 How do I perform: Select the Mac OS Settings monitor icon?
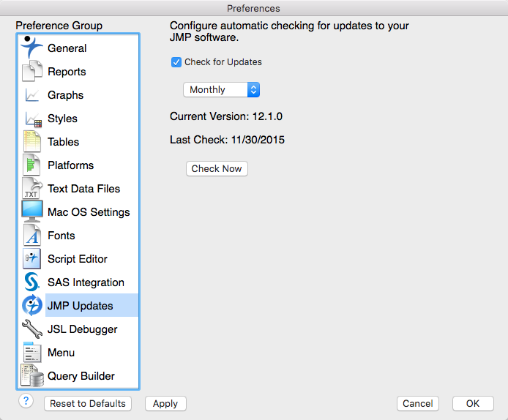(x=32, y=212)
